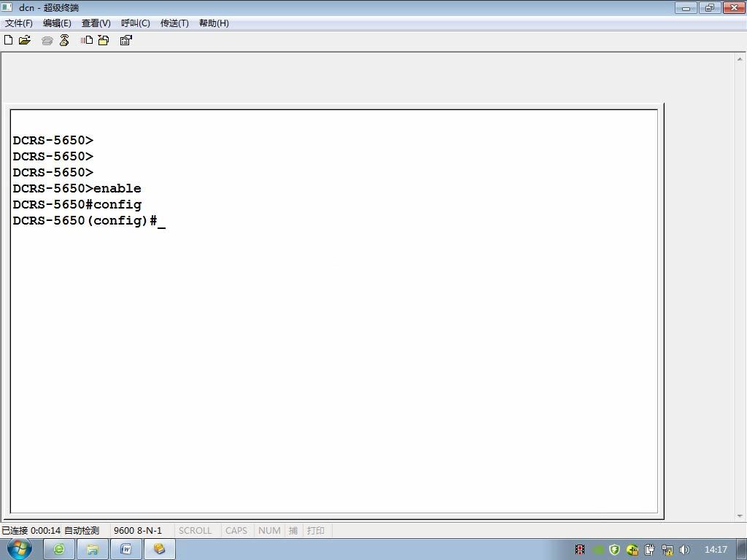
Task: Click the CAPS indicator in the status bar
Action: click(x=236, y=531)
